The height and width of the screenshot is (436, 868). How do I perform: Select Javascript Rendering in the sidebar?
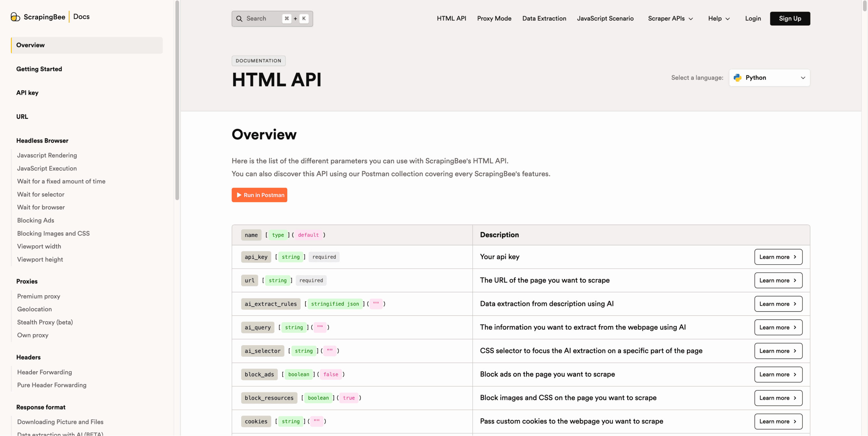47,155
